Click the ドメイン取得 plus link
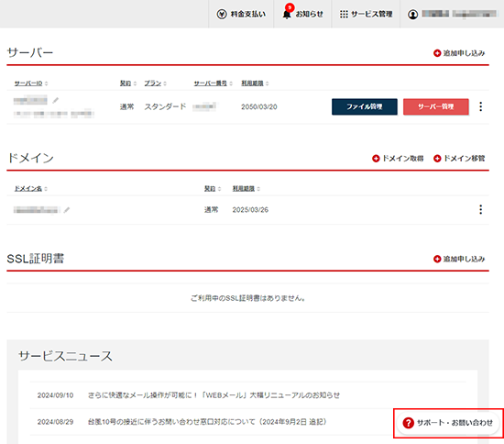Viewport: 504px width, 444px height. pyautogui.click(x=398, y=159)
